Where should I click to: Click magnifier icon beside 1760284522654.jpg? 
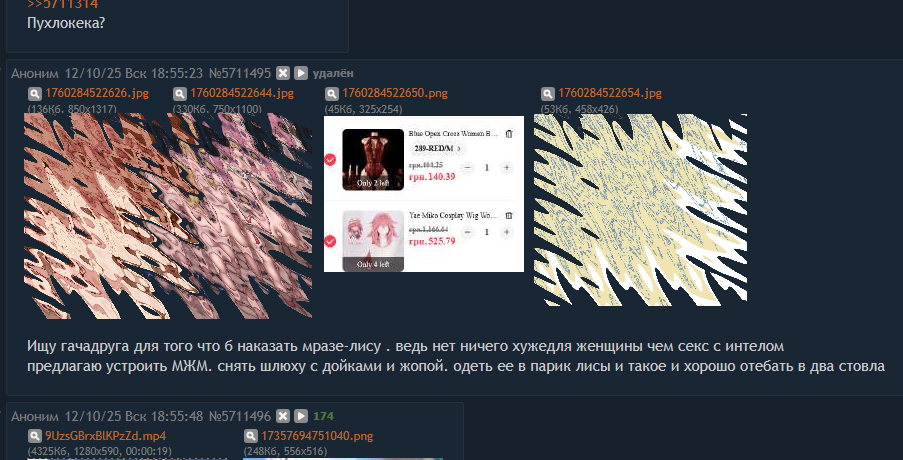tap(548, 93)
